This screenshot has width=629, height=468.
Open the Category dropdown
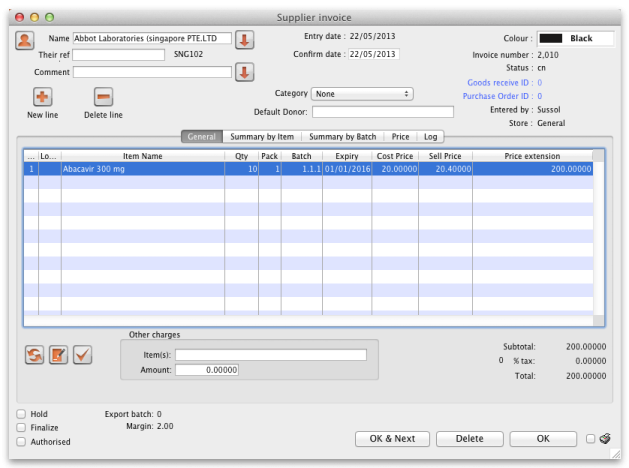(362, 94)
